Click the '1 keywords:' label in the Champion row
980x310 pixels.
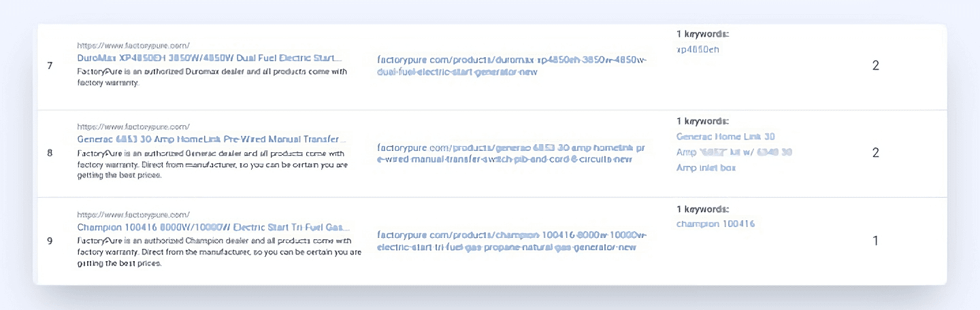tap(702, 209)
